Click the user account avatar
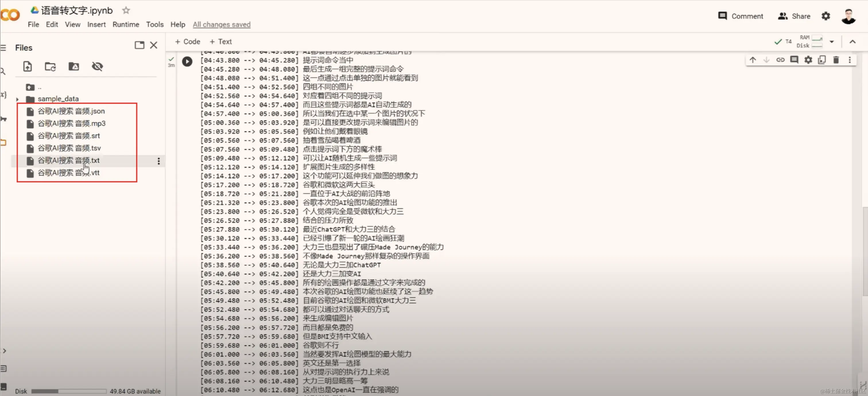Image resolution: width=868 pixels, height=396 pixels. click(848, 16)
